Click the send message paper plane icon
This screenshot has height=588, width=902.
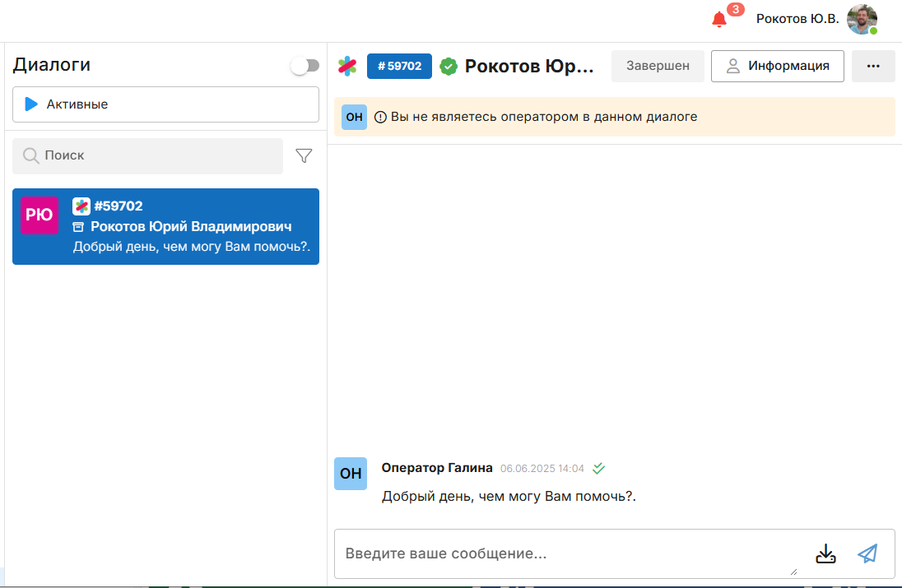[867, 553]
